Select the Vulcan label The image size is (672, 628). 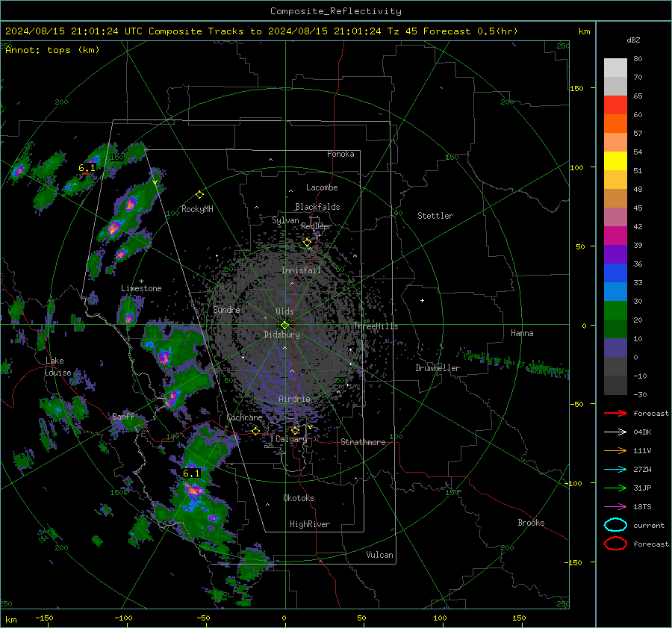pyautogui.click(x=379, y=555)
